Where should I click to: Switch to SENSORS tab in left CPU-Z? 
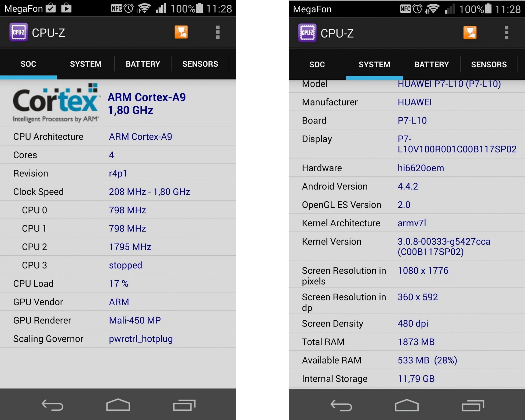(x=200, y=64)
